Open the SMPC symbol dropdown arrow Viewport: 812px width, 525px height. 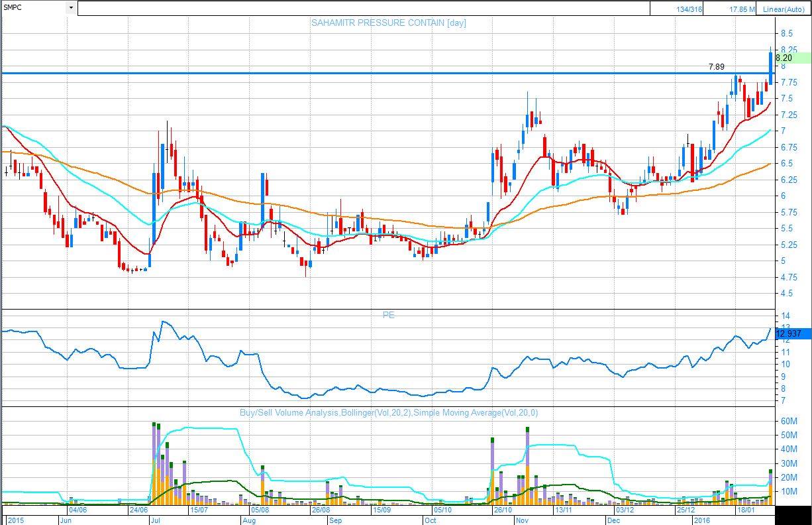coord(71,8)
